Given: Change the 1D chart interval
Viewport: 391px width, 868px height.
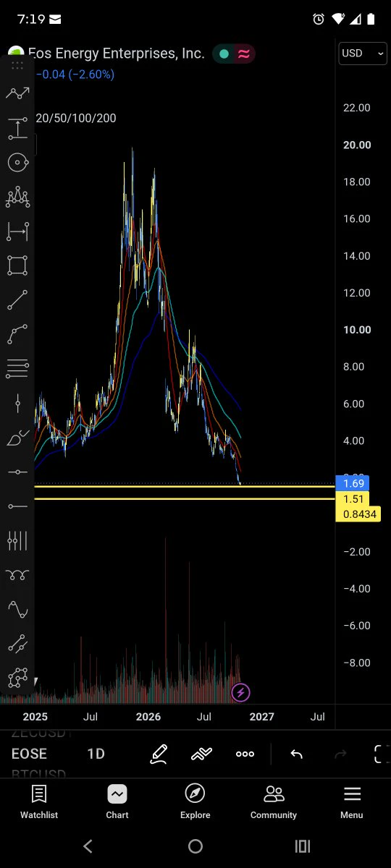Looking at the screenshot, I should click(96, 754).
